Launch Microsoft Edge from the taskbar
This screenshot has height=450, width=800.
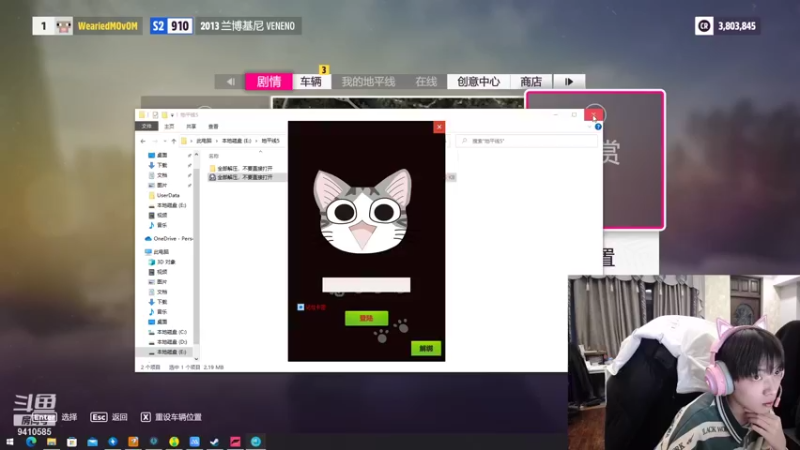pos(31,442)
